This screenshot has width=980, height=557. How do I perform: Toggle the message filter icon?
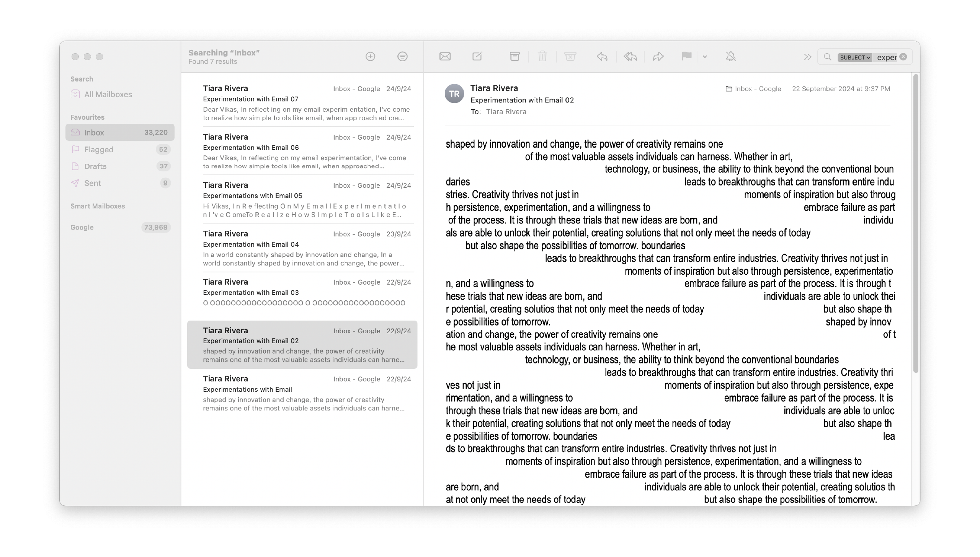(x=402, y=57)
